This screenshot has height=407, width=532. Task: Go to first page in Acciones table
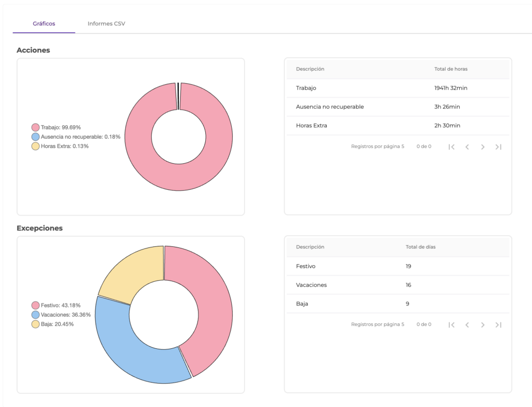451,147
